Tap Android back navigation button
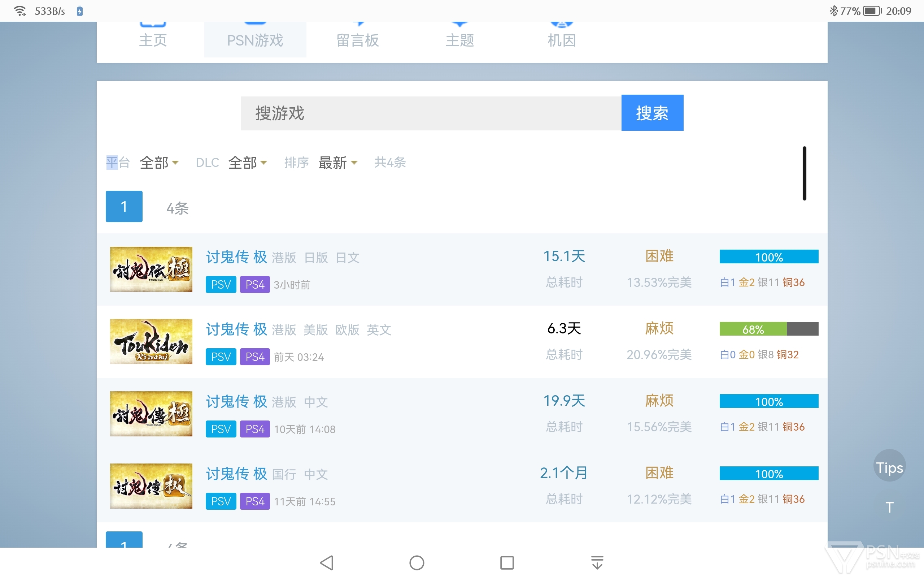Screen dimensions: 924x578 (x=327, y=563)
